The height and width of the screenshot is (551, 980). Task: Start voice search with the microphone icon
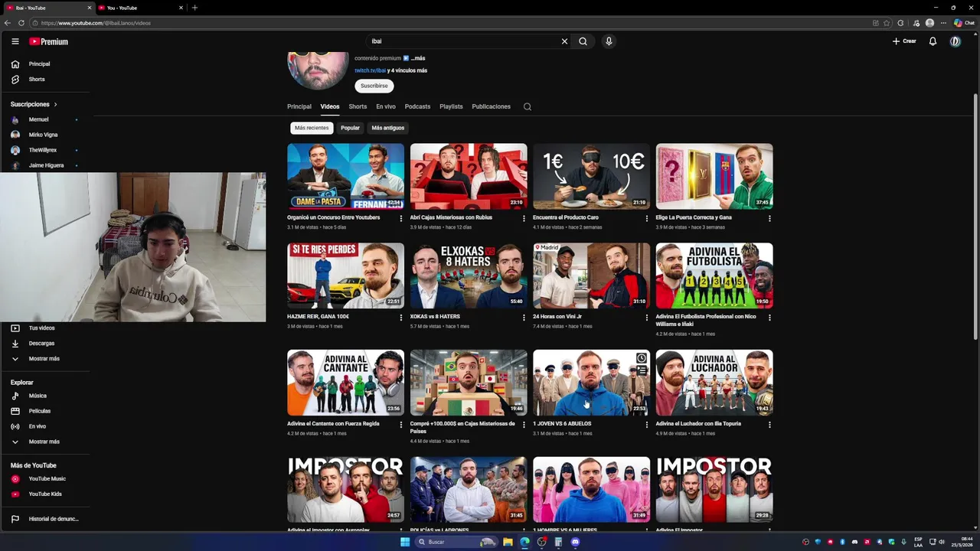[609, 41]
